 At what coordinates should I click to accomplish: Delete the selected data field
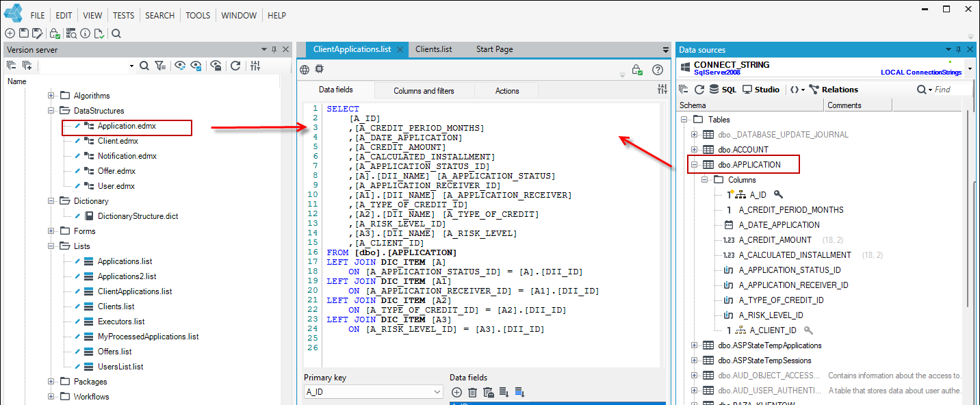point(472,392)
